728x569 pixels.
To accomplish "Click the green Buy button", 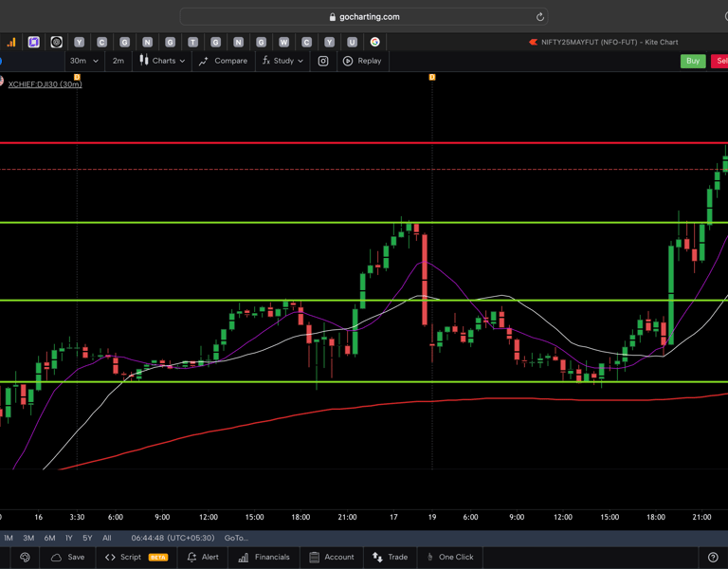I will tap(693, 61).
